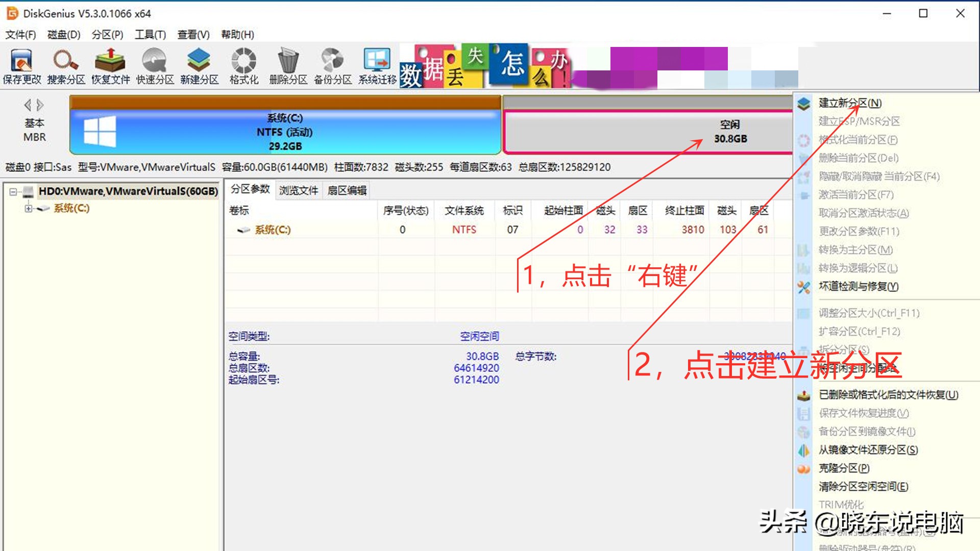This screenshot has width=980, height=551.
Task: Choose 克隆分区(P) from the context menu
Action: point(842,468)
